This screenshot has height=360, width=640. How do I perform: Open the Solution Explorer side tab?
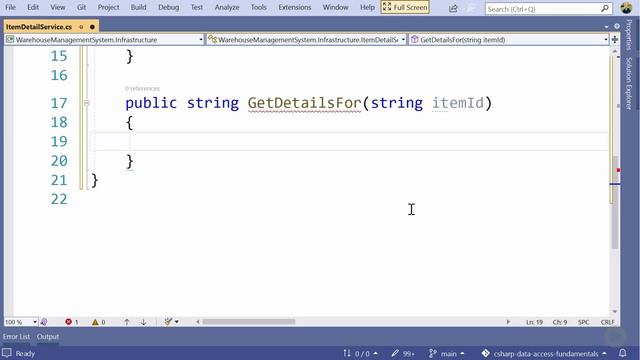pyautogui.click(x=629, y=83)
